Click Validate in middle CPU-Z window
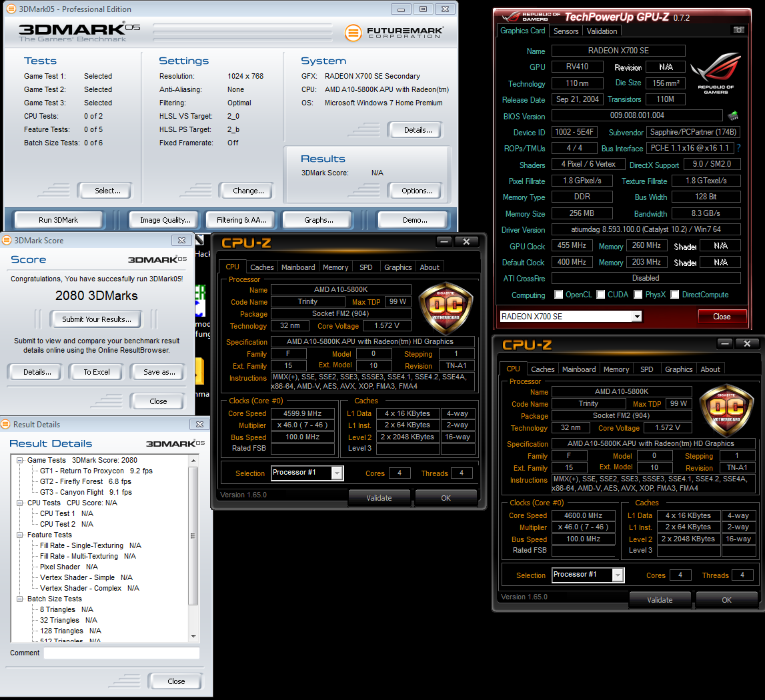Viewport: 765px width, 700px height. tap(379, 498)
